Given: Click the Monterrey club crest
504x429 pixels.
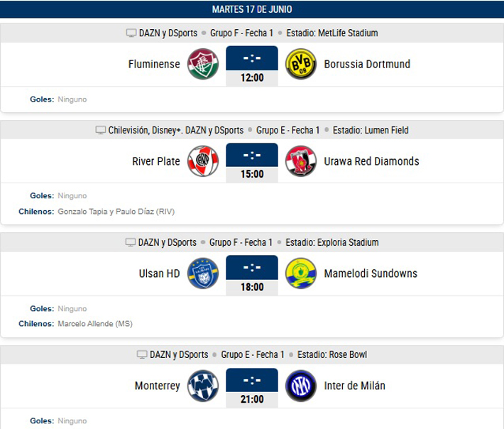Looking at the screenshot, I should click(203, 386).
